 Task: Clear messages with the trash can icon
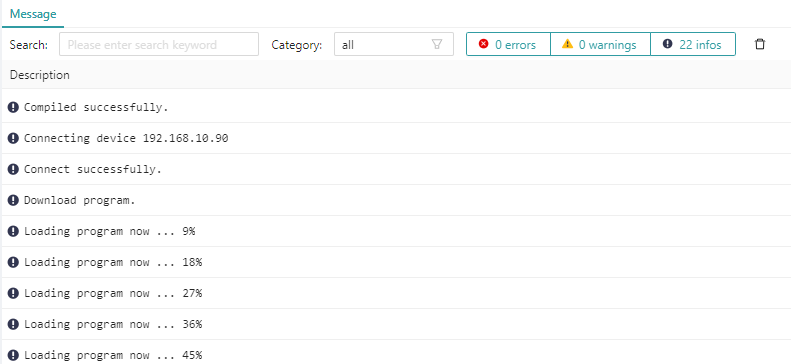[x=760, y=44]
